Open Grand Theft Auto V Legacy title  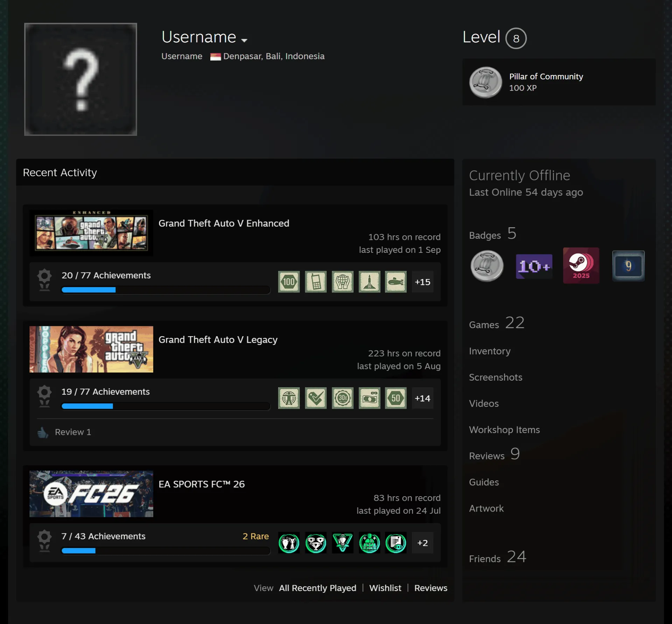pos(218,340)
